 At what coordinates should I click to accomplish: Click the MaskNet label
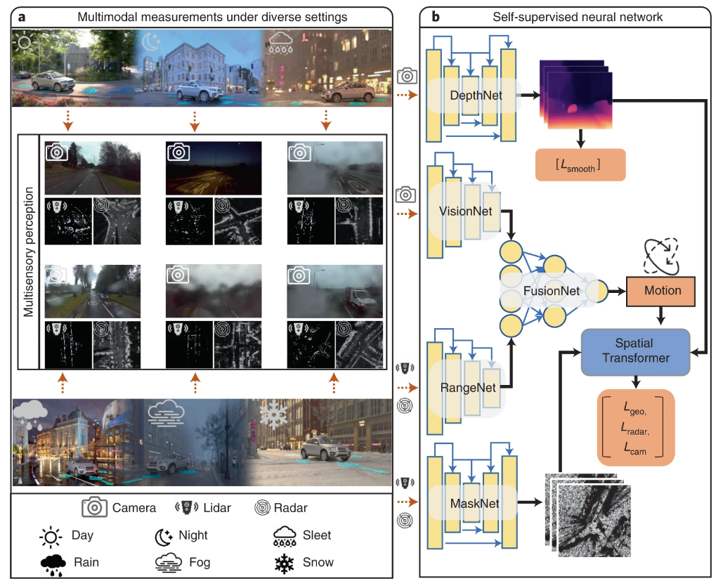coord(474,504)
